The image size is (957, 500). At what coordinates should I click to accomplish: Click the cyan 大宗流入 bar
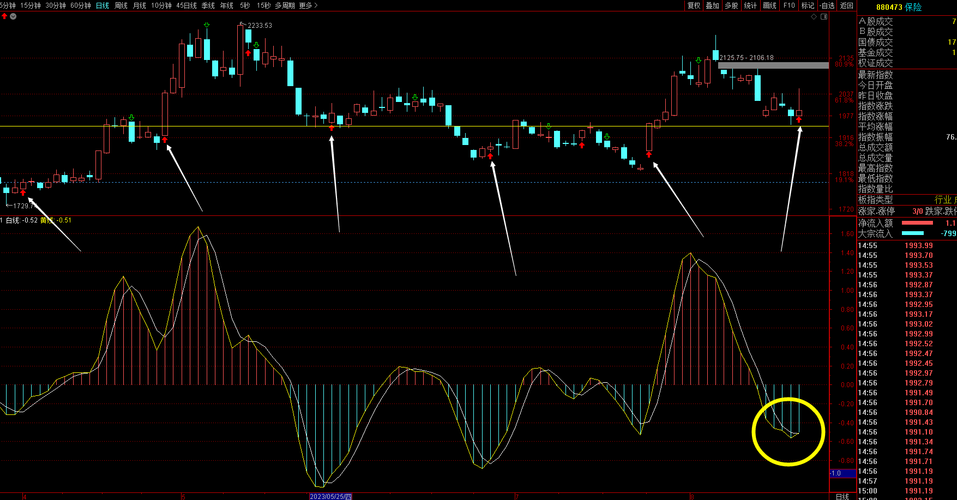(x=912, y=233)
